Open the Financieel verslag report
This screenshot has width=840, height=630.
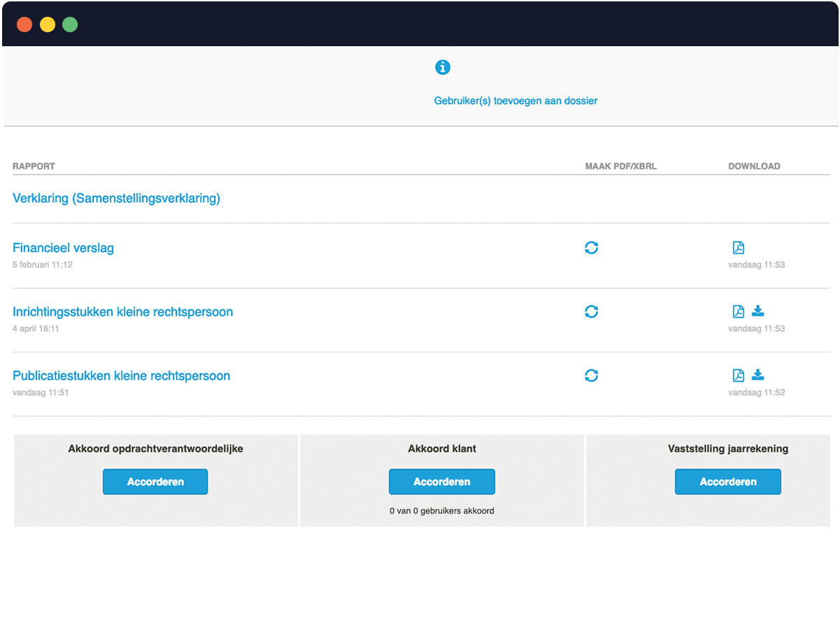pos(63,248)
